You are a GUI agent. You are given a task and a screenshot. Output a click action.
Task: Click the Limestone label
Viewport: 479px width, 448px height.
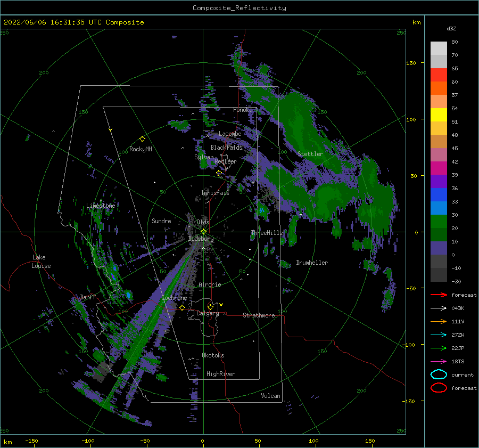[101, 206]
